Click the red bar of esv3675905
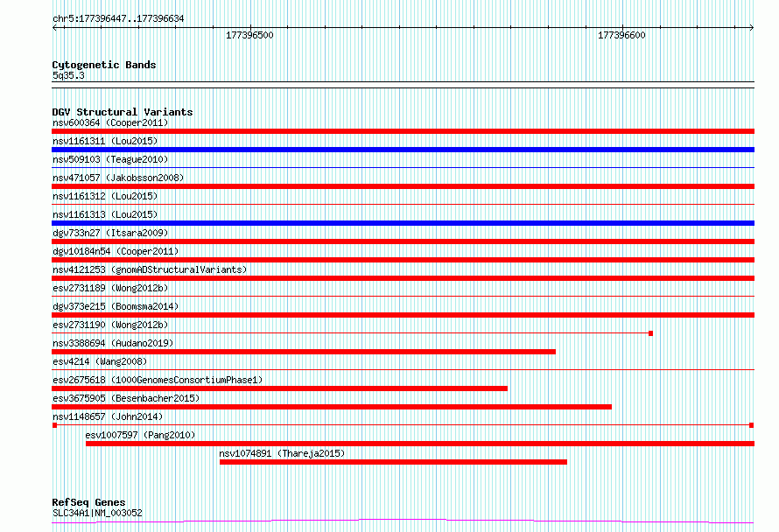Screen dimensions: 779x532 332,407
